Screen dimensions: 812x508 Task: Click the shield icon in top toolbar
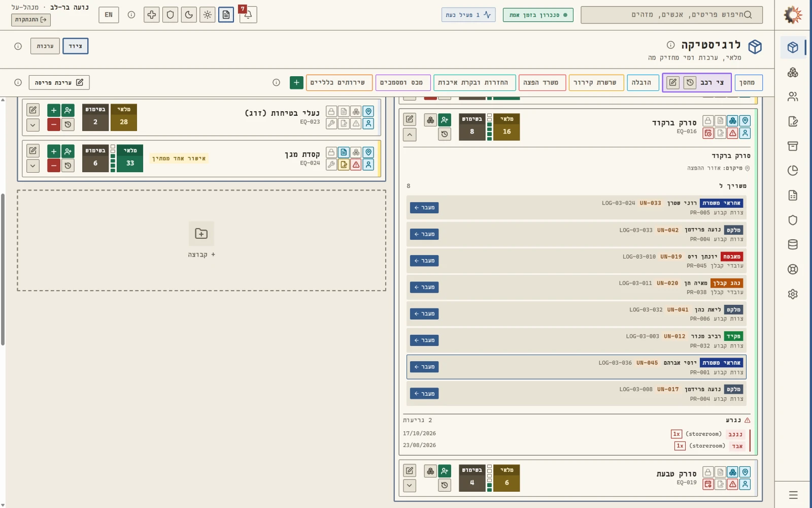(x=170, y=15)
